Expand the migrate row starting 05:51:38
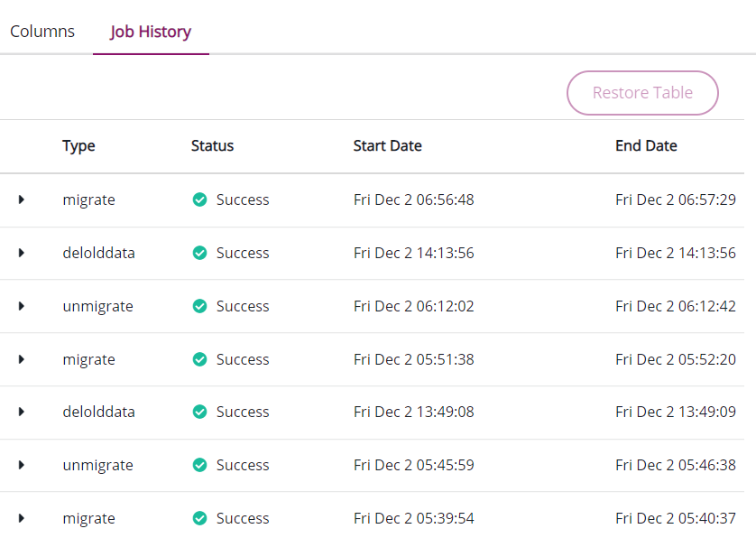Screen dimensions: 756x538 pos(22,359)
